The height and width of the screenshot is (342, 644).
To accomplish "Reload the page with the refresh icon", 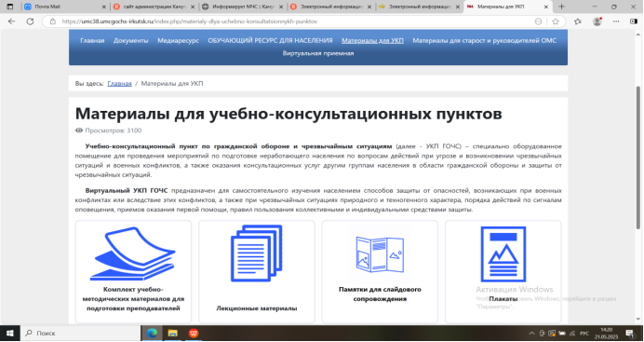I will tap(30, 21).
